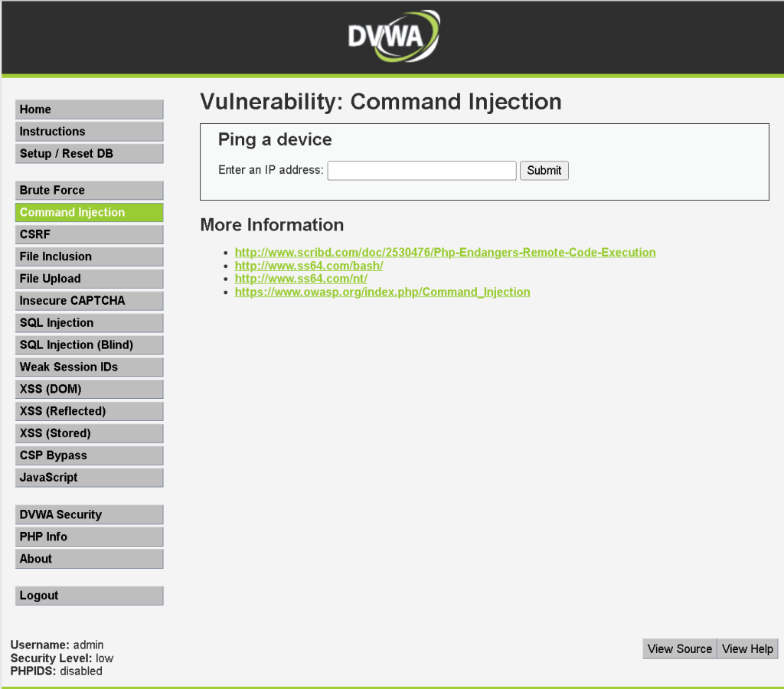Open Insecure CAPTCHA page
784x689 pixels.
[x=89, y=301]
